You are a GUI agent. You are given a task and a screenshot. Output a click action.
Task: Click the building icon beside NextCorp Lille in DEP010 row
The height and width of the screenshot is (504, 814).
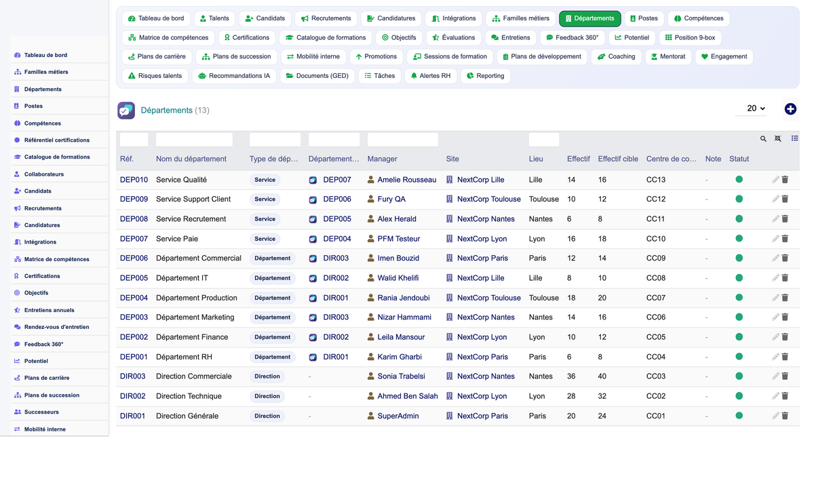(449, 180)
